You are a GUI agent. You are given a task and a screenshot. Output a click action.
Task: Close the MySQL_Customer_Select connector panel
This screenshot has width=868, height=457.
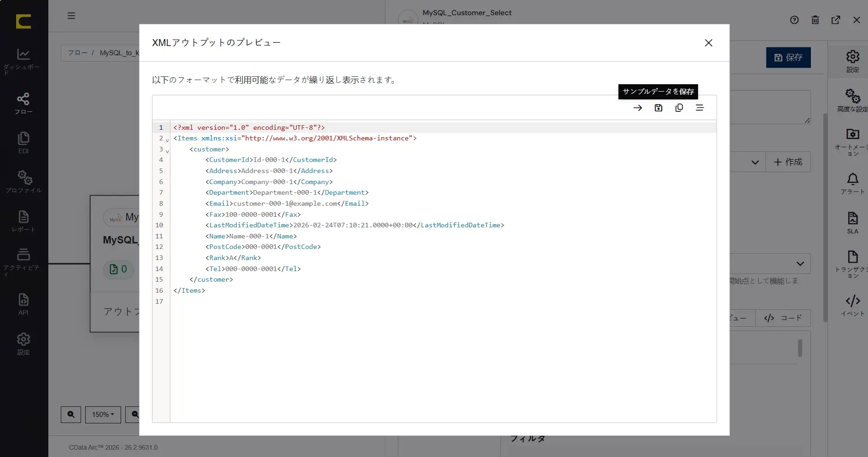(856, 20)
